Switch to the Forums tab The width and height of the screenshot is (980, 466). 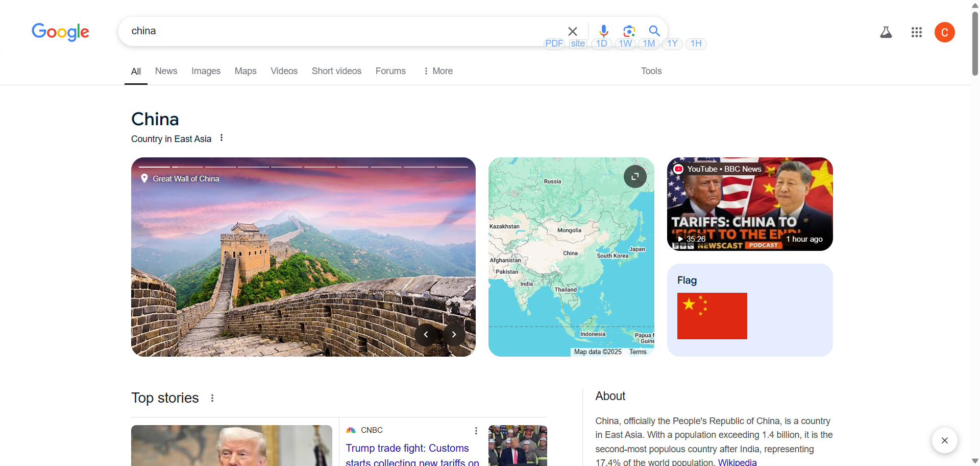click(390, 71)
